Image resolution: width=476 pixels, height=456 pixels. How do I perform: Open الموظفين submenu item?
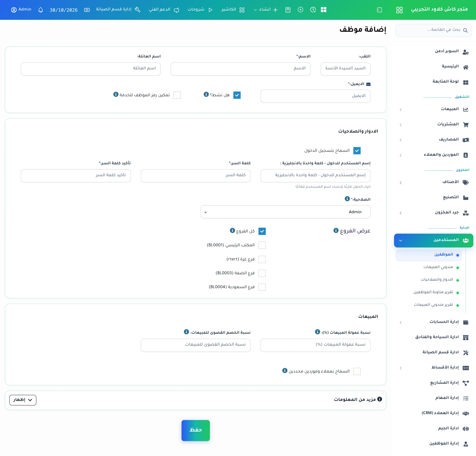[429, 255]
